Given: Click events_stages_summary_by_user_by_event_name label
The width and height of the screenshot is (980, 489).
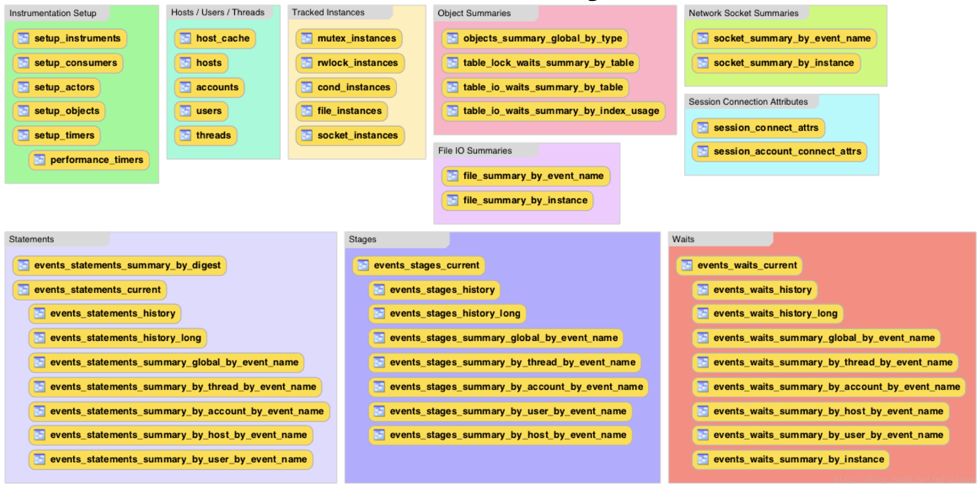Looking at the screenshot, I should (508, 411).
